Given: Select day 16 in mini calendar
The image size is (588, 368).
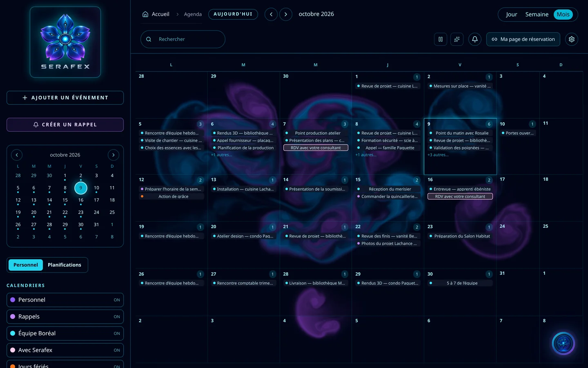Looking at the screenshot, I should (x=81, y=200).
